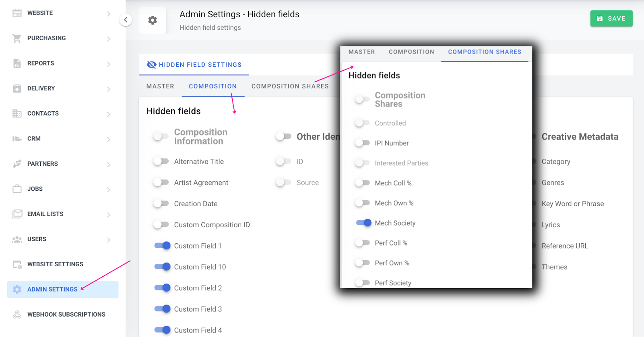The height and width of the screenshot is (337, 644).
Task: Enable the Alternative Title hidden field toggle
Action: click(161, 162)
